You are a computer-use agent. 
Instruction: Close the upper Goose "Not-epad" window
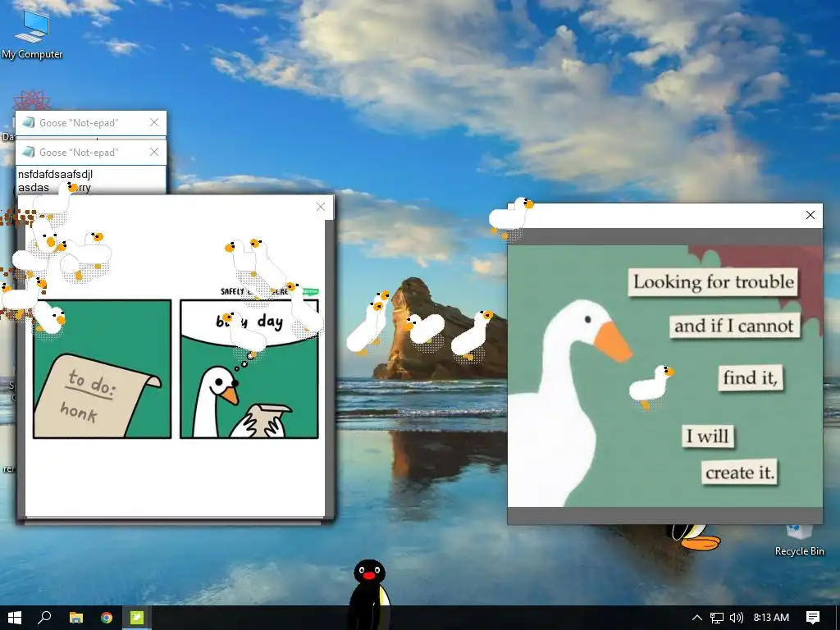point(154,123)
